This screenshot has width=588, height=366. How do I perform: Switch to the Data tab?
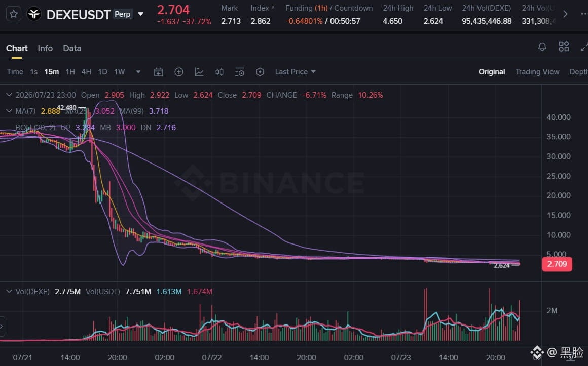pos(72,48)
